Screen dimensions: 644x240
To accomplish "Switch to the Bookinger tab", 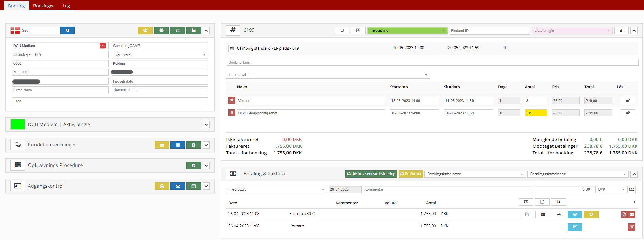I will pos(44,6).
